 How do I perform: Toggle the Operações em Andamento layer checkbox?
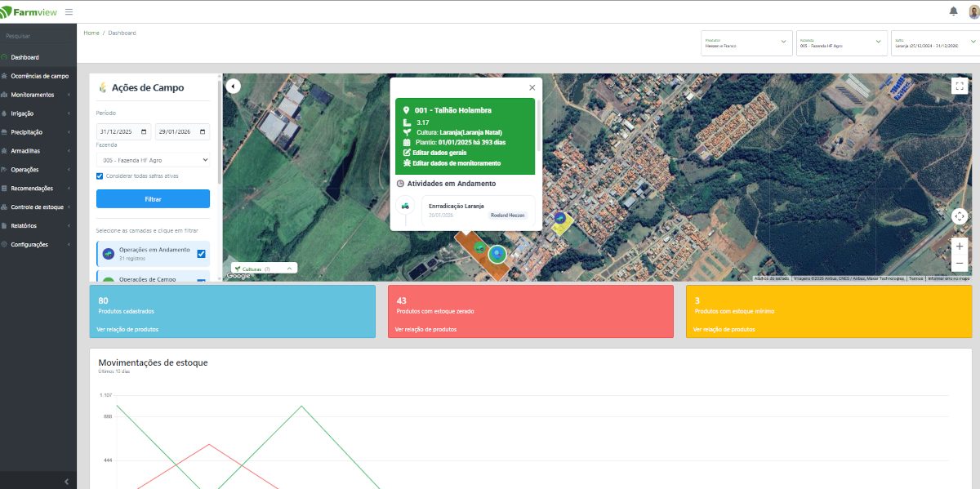pyautogui.click(x=201, y=254)
